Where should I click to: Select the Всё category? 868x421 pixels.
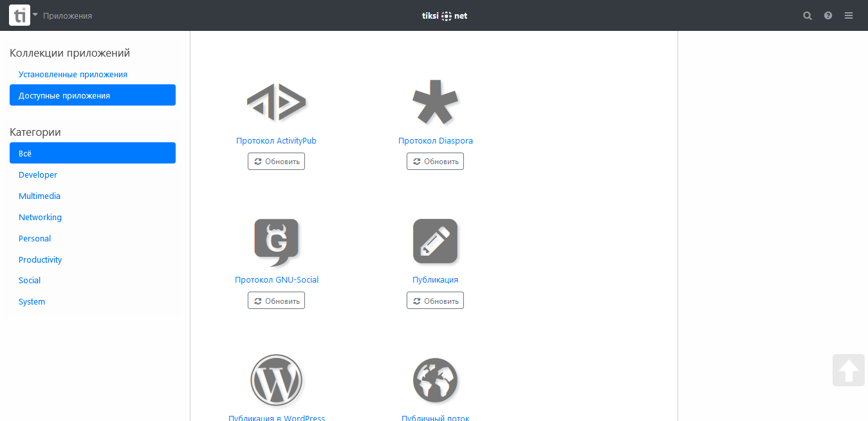[x=93, y=153]
